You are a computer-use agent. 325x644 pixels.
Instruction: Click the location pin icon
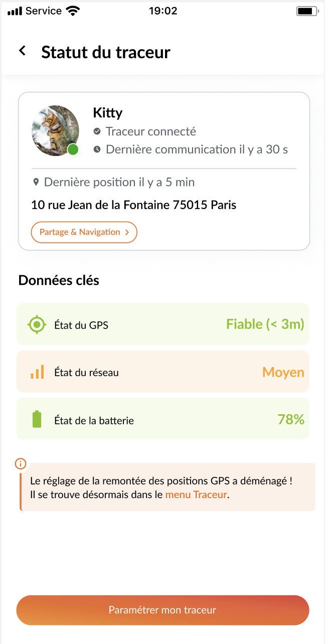[36, 182]
